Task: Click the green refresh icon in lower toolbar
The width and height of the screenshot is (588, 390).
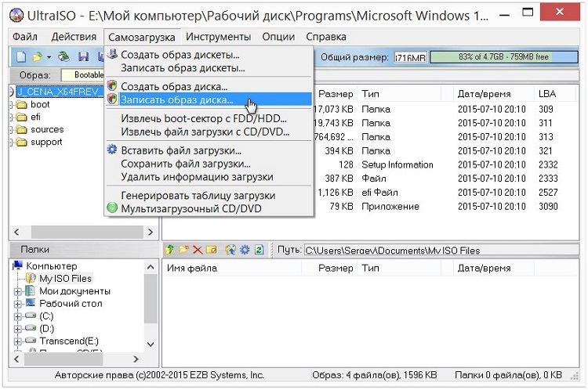Action: (x=260, y=250)
